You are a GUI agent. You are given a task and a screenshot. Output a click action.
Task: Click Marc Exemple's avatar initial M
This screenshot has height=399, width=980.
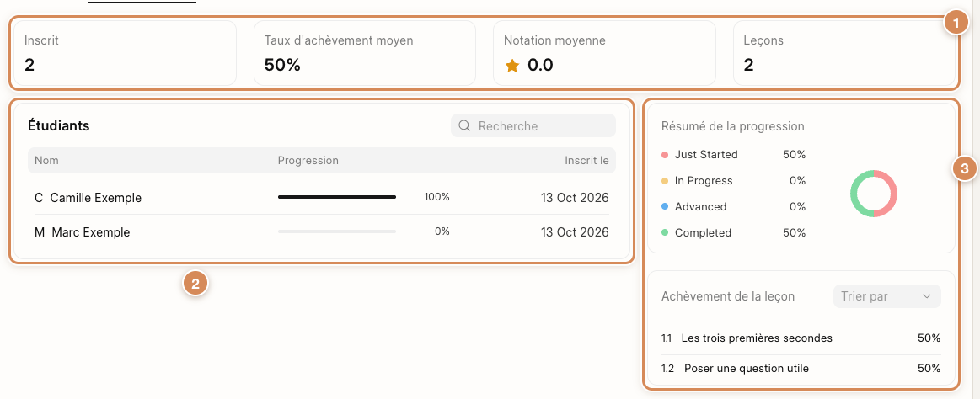(x=40, y=232)
